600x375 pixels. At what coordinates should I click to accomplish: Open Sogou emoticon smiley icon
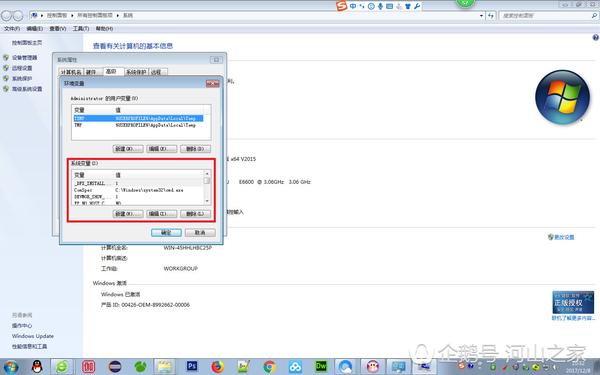click(371, 6)
